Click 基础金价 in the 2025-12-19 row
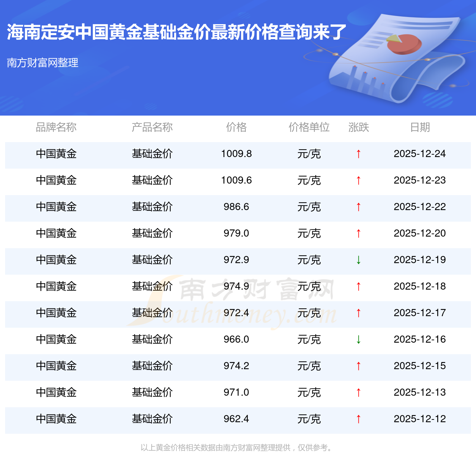 (152, 260)
